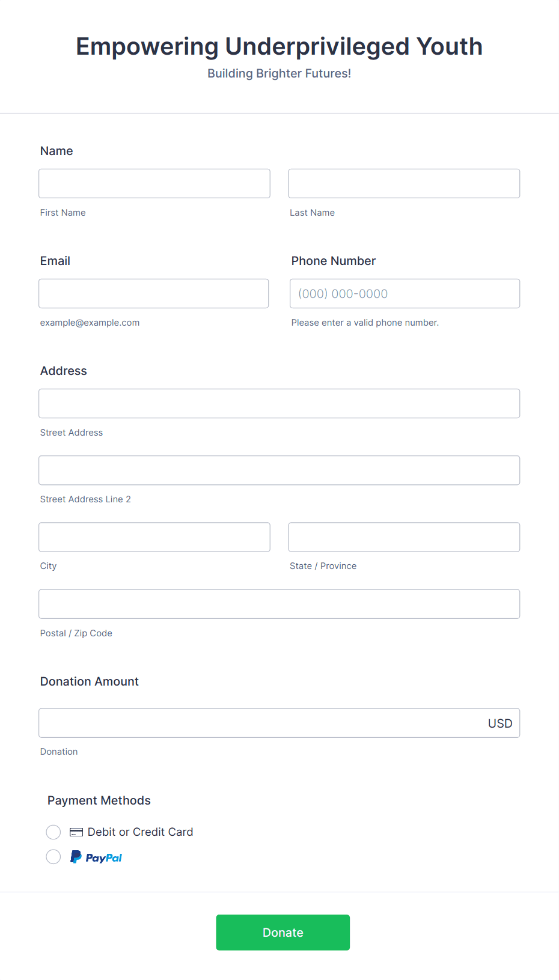Click the USD currency label
This screenshot has height=980, width=559.
500,723
